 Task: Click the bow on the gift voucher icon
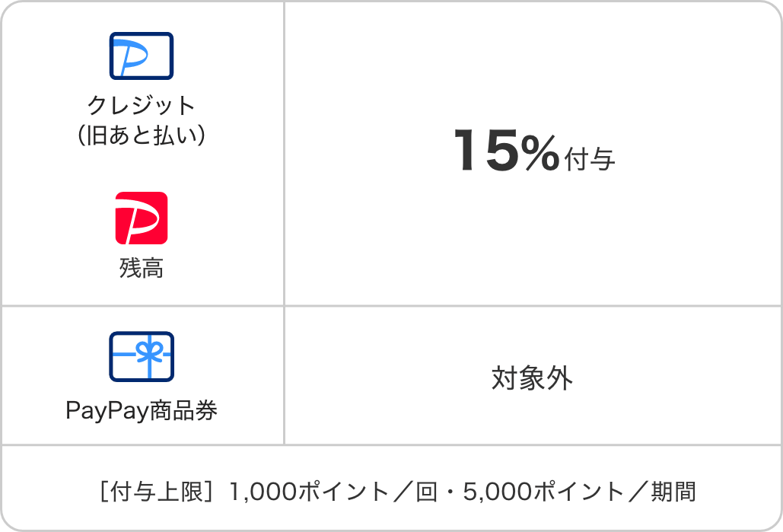(x=149, y=351)
